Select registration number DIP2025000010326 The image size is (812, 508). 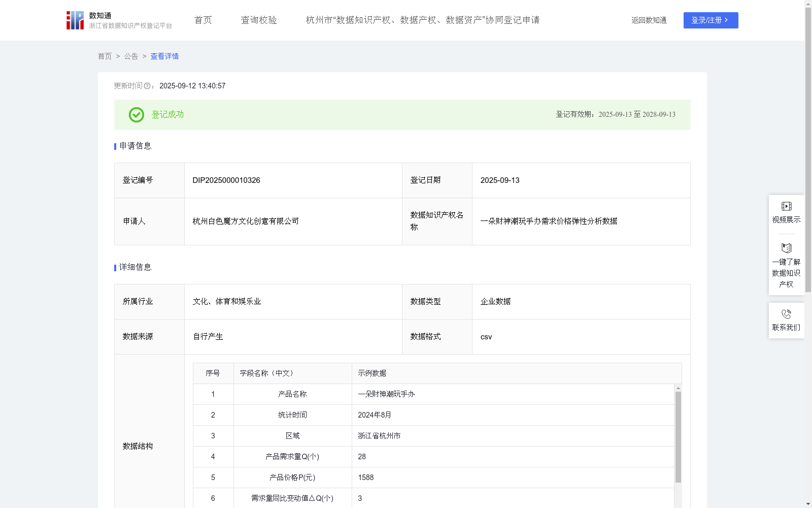tap(226, 180)
